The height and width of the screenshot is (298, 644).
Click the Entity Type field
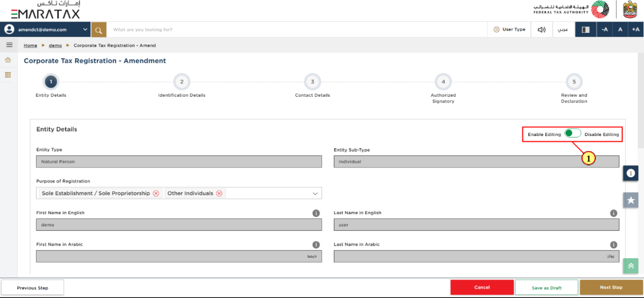coord(179,161)
